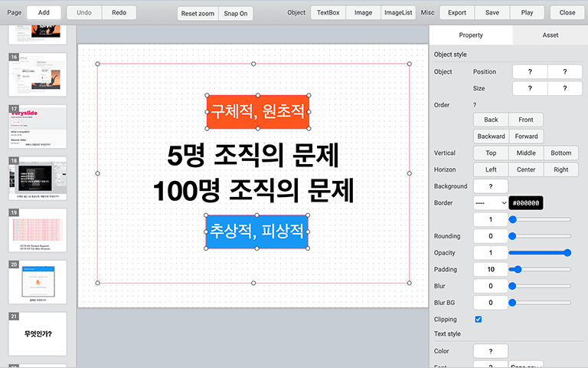The image size is (588, 368).
Task: Send object to Back
Action: pyautogui.click(x=491, y=120)
